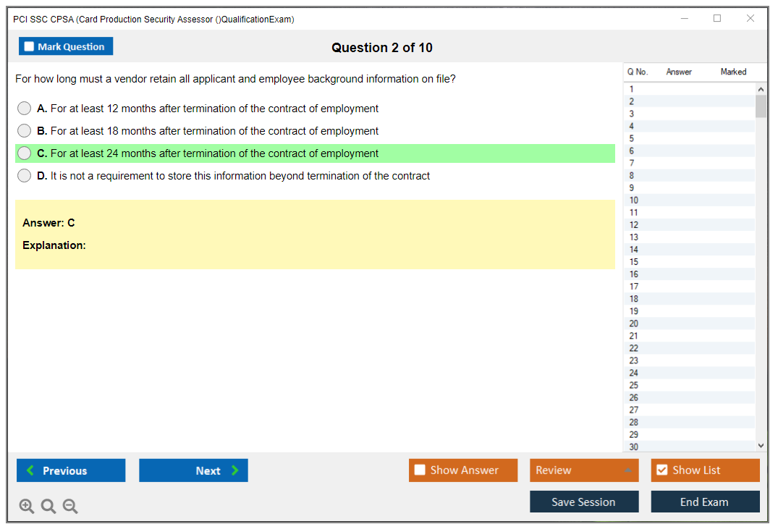The height and width of the screenshot is (532, 778).
Task: Click Save Session button
Action: coord(583,502)
